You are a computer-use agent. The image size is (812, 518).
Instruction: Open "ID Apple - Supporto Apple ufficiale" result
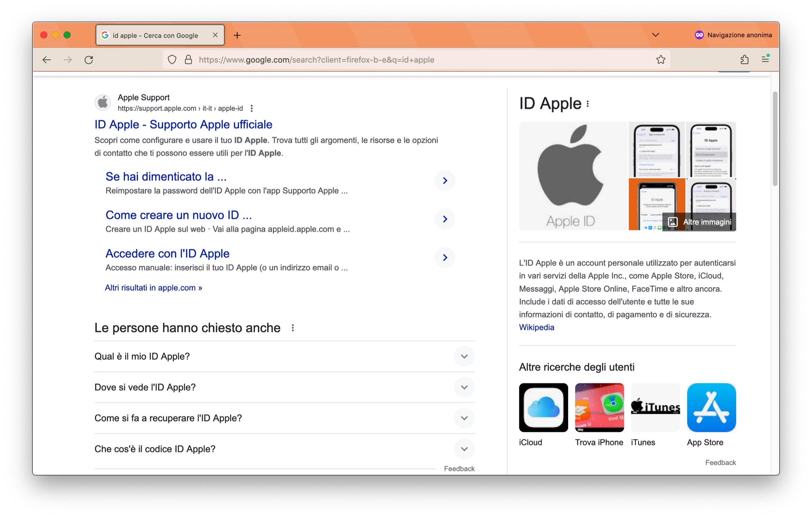[183, 124]
